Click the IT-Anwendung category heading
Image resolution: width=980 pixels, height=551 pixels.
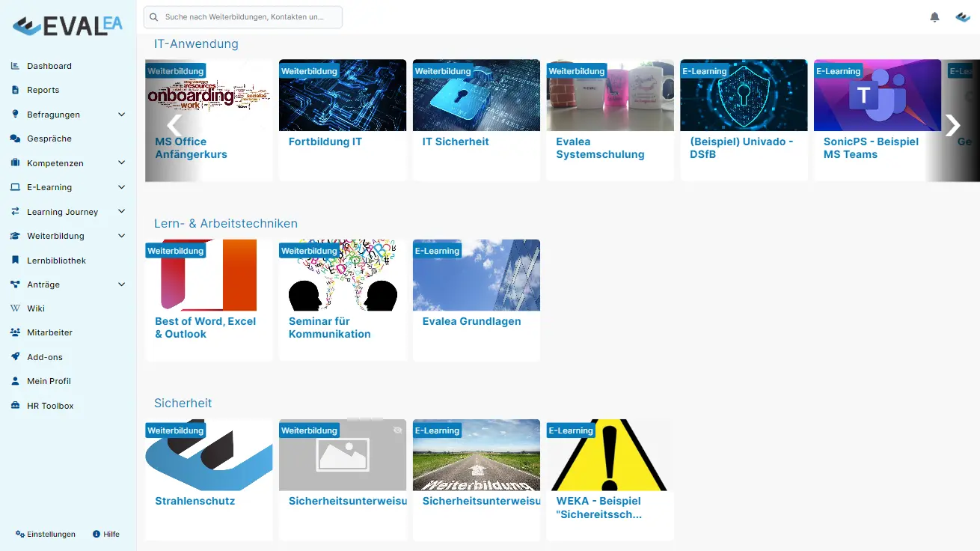(196, 44)
